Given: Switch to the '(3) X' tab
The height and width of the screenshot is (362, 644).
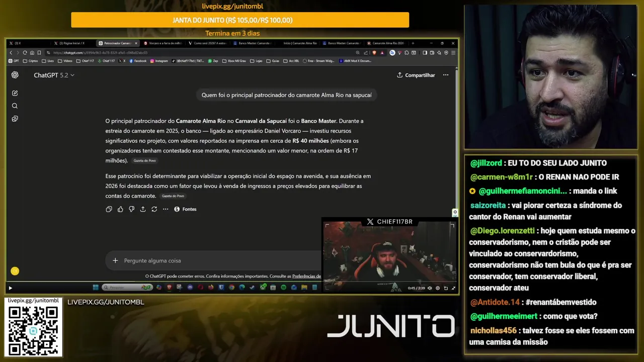Looking at the screenshot, I should 28,43.
